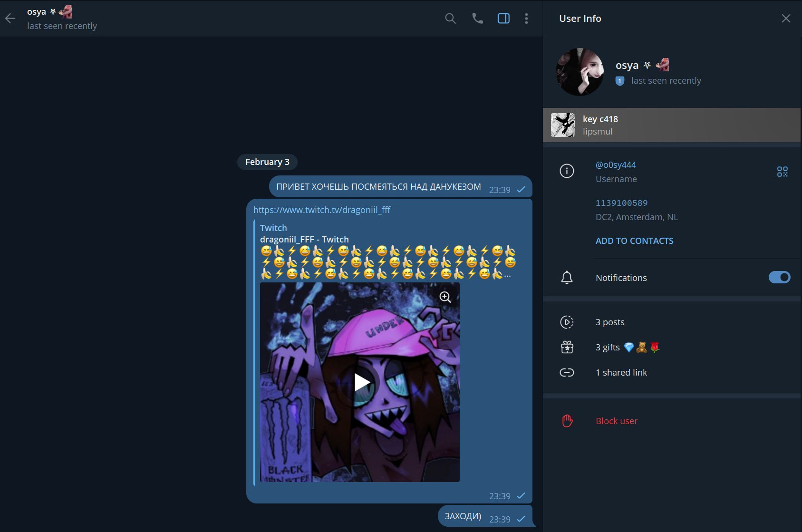Start a voice call with osya
This screenshot has width=802, height=532.
[477, 19]
